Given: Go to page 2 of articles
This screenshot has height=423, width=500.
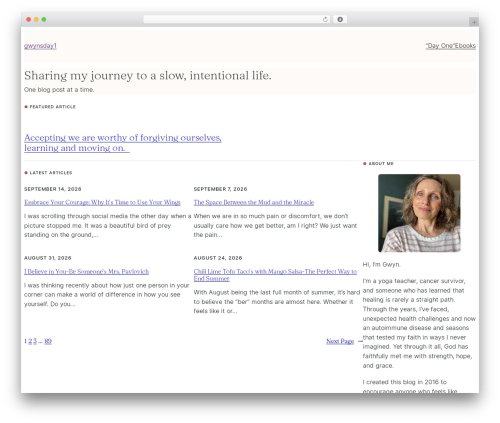Looking at the screenshot, I should coord(30,341).
